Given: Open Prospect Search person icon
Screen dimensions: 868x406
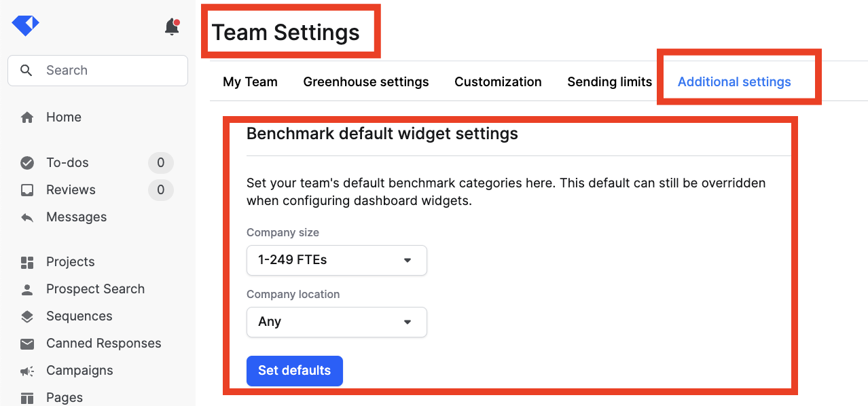Looking at the screenshot, I should tap(27, 289).
